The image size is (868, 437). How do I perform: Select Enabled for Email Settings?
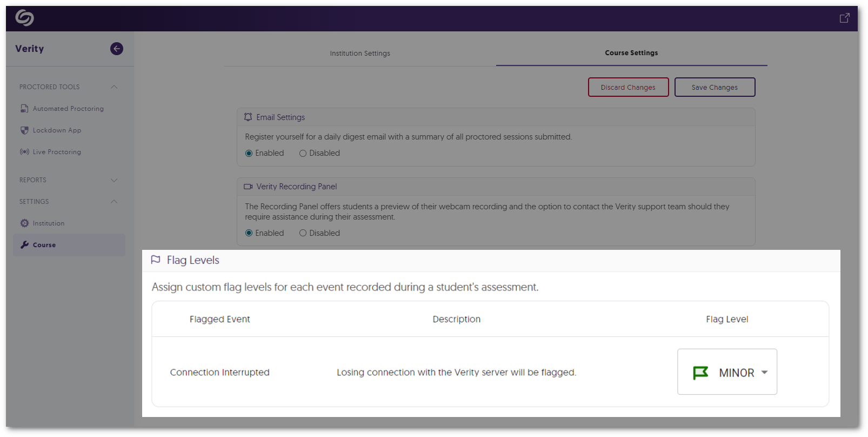coord(249,154)
